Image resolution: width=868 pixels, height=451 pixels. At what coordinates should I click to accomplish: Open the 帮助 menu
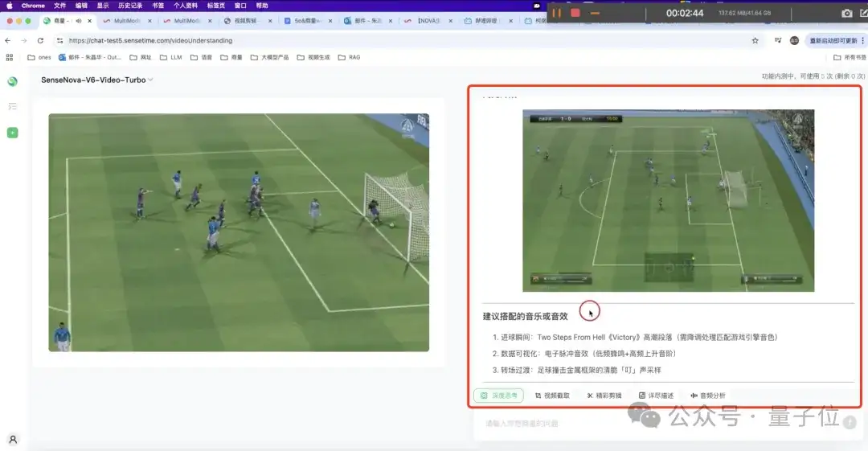[262, 6]
